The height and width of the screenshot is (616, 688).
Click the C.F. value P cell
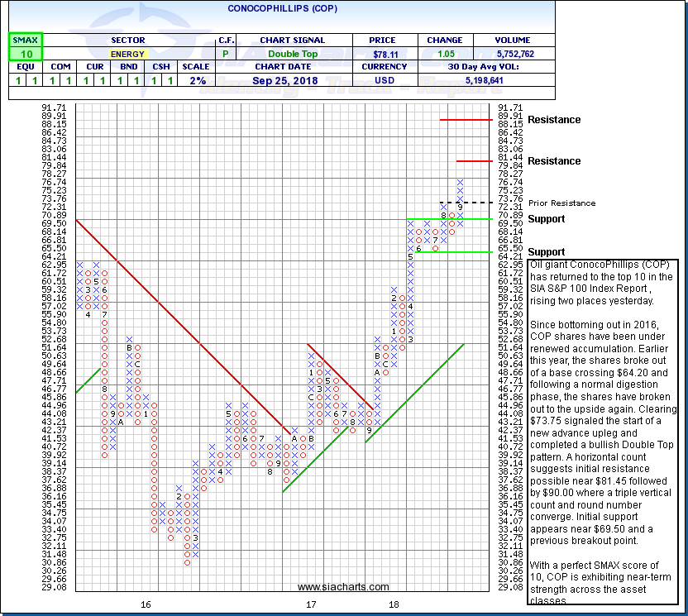pos(225,54)
